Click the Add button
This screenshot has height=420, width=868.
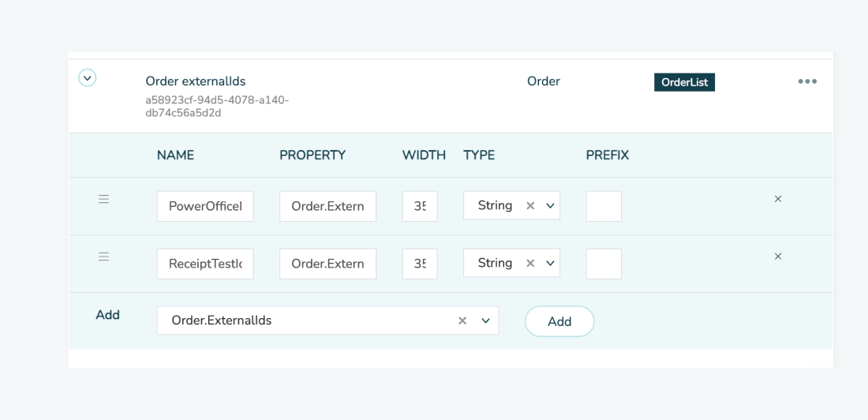(x=559, y=321)
